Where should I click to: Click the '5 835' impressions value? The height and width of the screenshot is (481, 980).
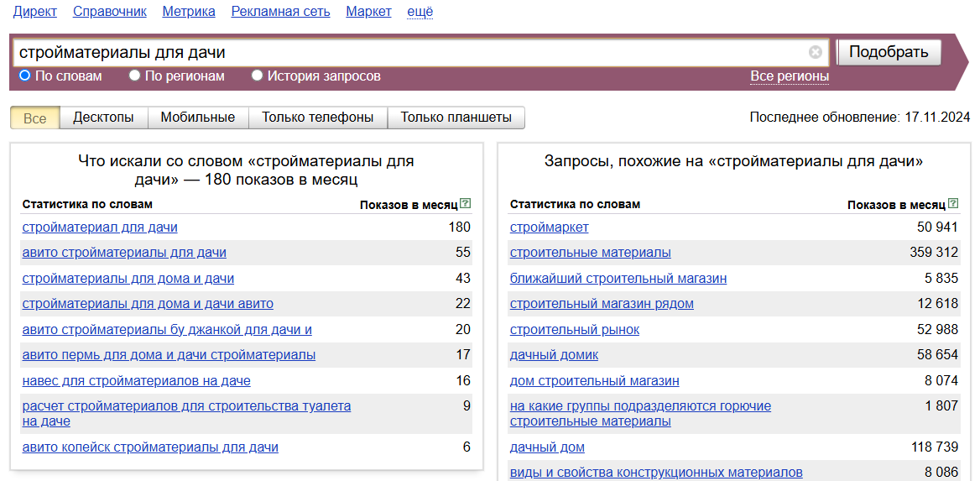[942, 279]
